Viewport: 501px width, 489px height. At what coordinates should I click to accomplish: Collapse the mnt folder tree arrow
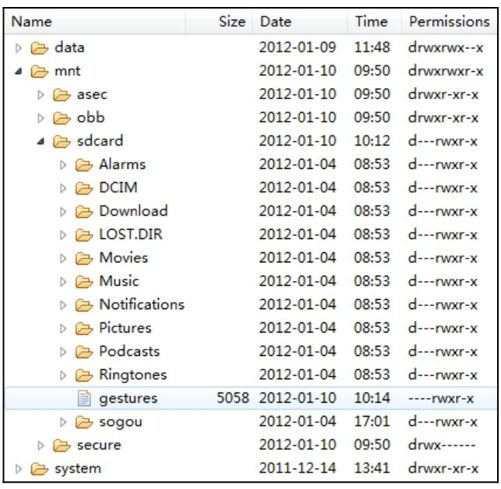pyautogui.click(x=19, y=71)
